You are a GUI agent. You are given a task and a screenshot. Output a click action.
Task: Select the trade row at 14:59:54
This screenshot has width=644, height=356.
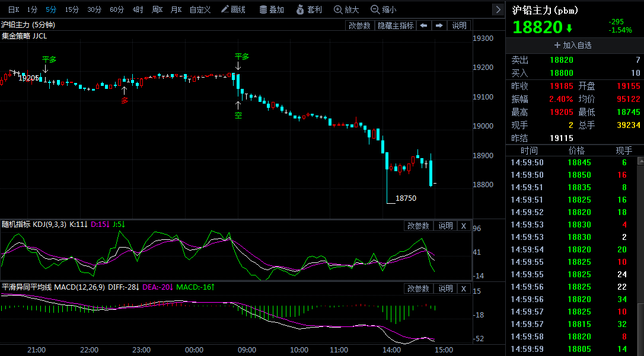coord(571,250)
